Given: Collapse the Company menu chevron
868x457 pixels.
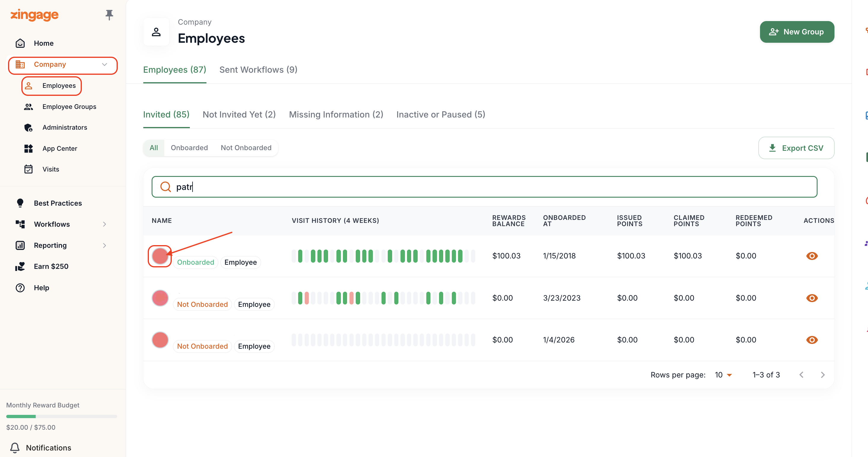Looking at the screenshot, I should [x=104, y=64].
